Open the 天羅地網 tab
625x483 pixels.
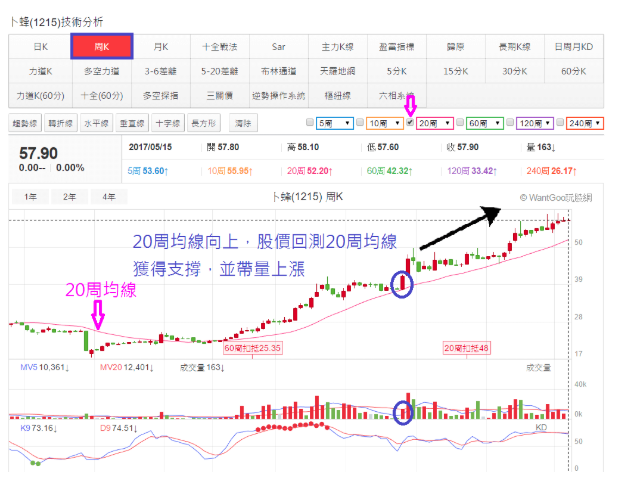point(338,71)
